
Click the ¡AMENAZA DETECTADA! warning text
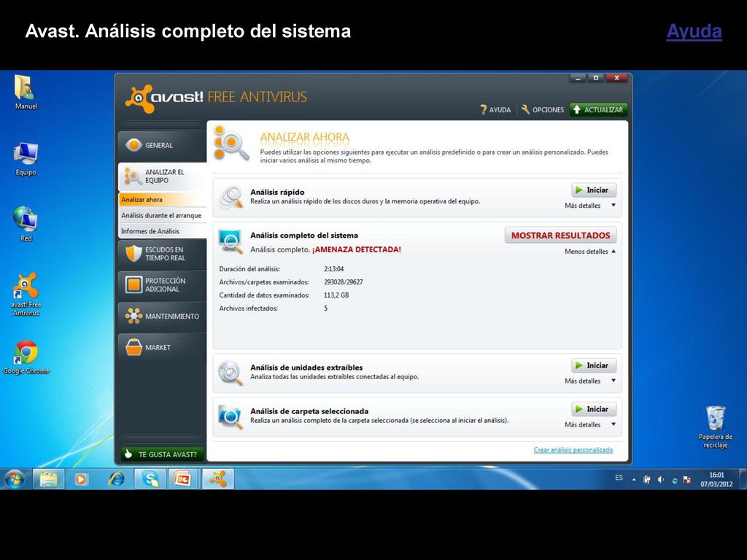(x=356, y=249)
